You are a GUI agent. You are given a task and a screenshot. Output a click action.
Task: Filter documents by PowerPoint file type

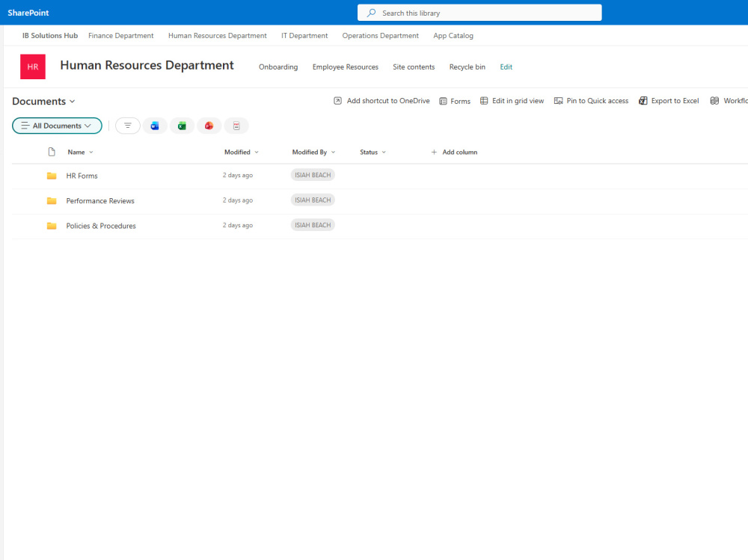[209, 126]
